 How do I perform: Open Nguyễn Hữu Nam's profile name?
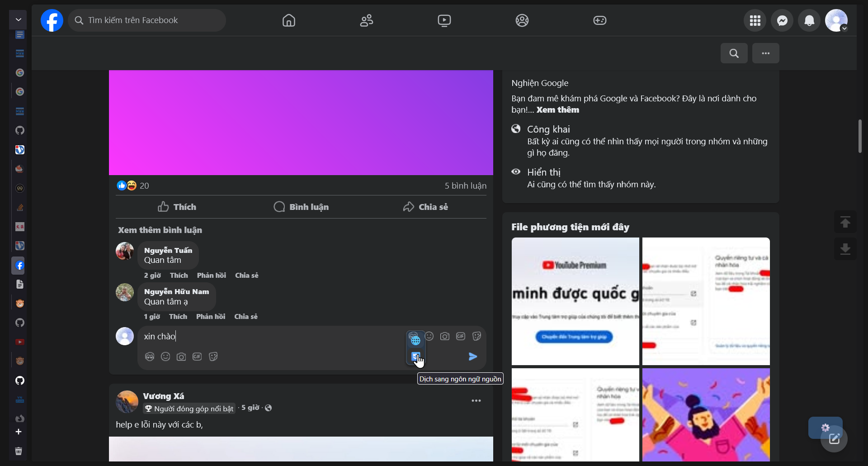click(x=177, y=292)
